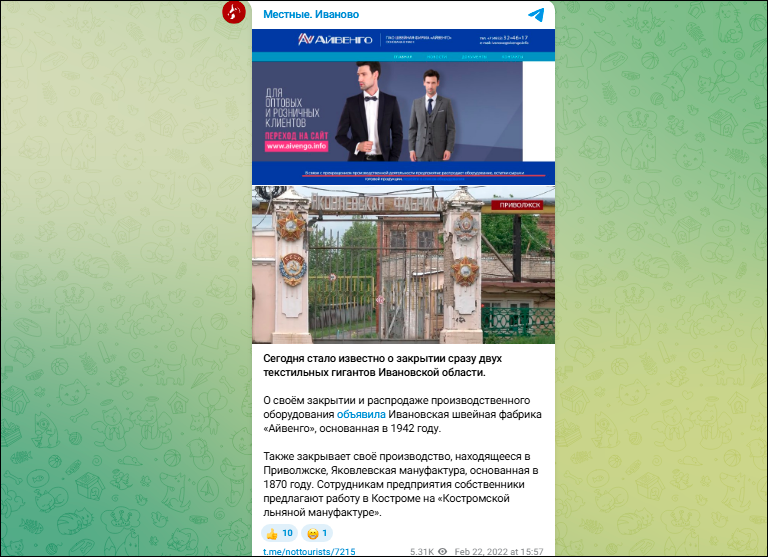The height and width of the screenshot is (557, 768).
Task: Click the НОВОСТИ tab in the banner
Action: point(439,58)
